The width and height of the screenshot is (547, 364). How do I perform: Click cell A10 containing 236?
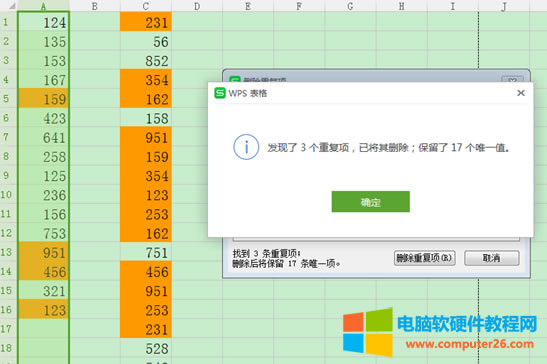44,194
